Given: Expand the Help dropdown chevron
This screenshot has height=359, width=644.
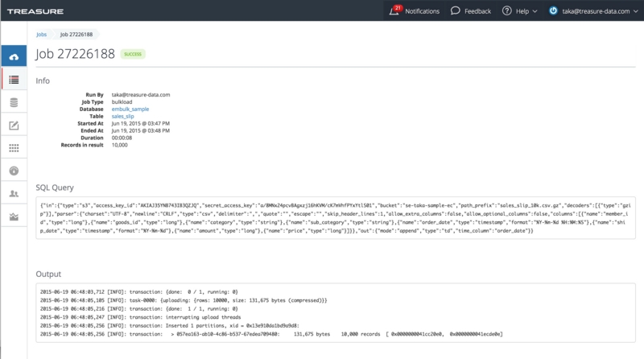Looking at the screenshot, I should [535, 11].
